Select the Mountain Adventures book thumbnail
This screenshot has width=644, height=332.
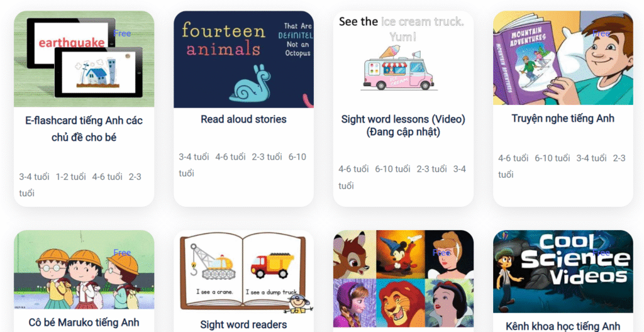[x=563, y=58]
